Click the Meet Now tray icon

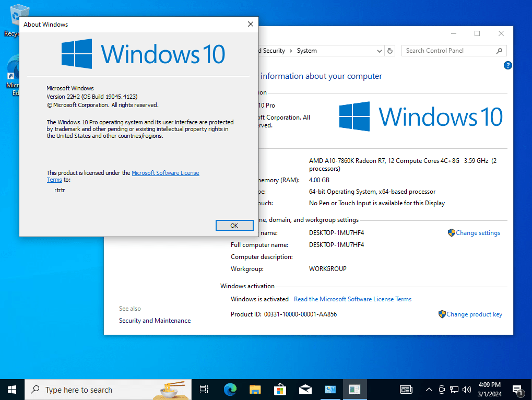click(x=441, y=390)
